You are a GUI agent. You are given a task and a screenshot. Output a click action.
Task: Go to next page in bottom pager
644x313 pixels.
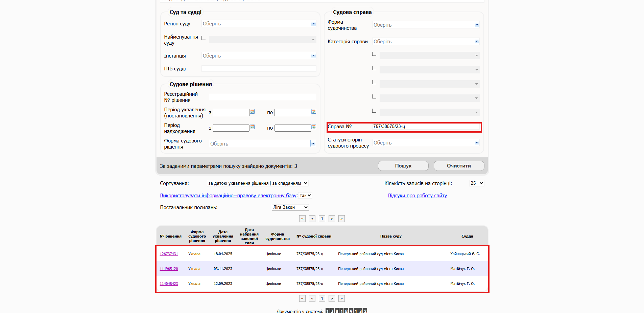pos(332,298)
